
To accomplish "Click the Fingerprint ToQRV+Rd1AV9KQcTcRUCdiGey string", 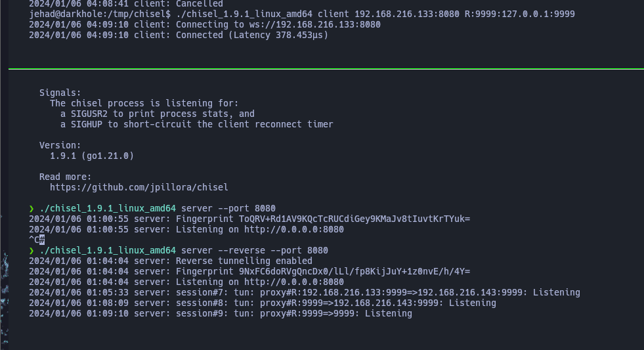I will pyautogui.click(x=323, y=219).
